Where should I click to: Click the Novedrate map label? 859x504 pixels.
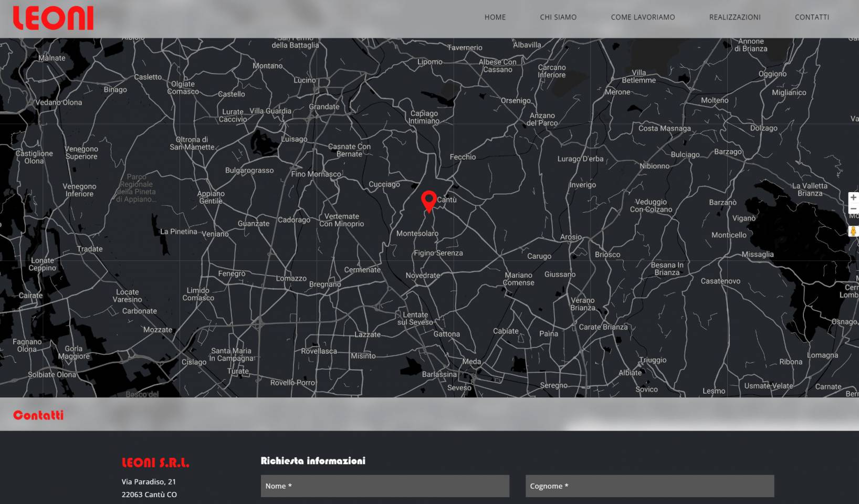pos(423,275)
